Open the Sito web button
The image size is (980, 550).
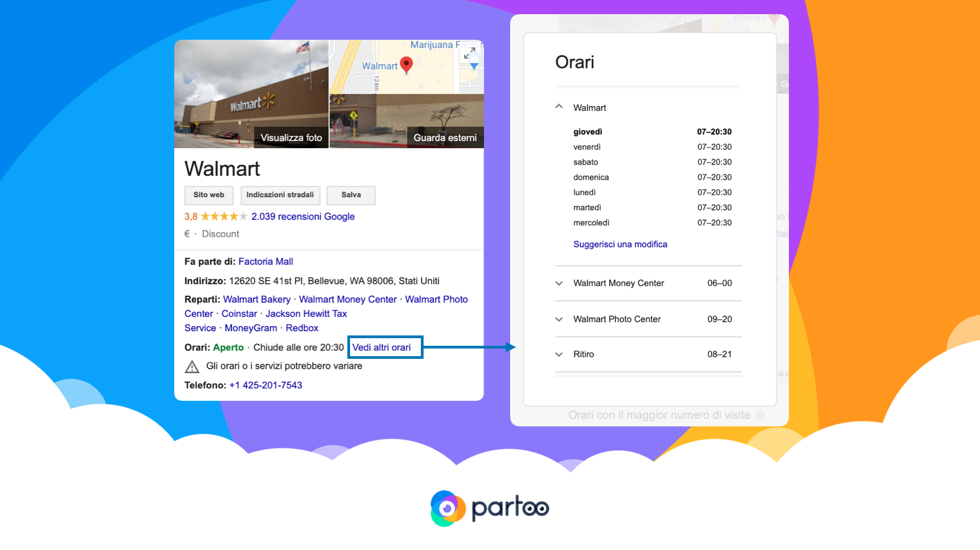(209, 195)
